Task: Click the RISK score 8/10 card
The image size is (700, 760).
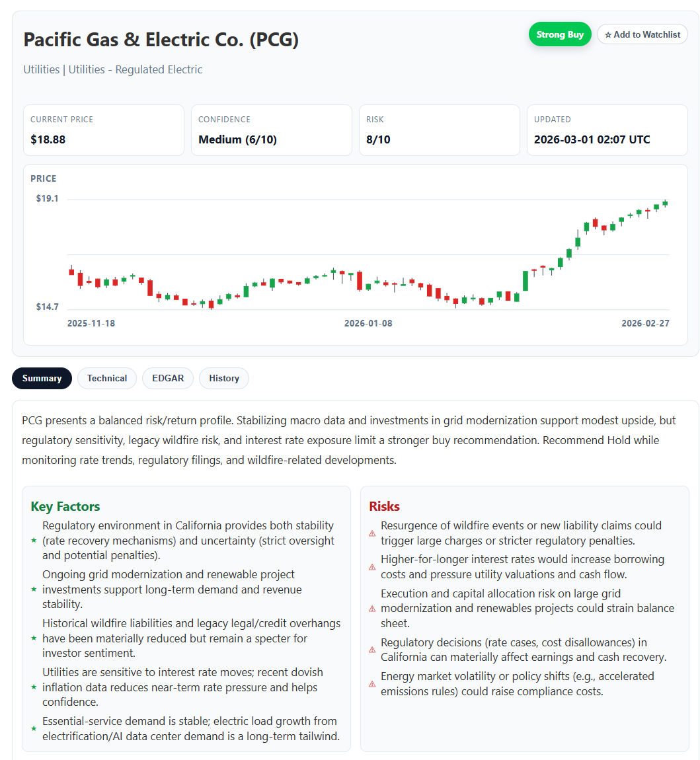Action: coord(440,130)
